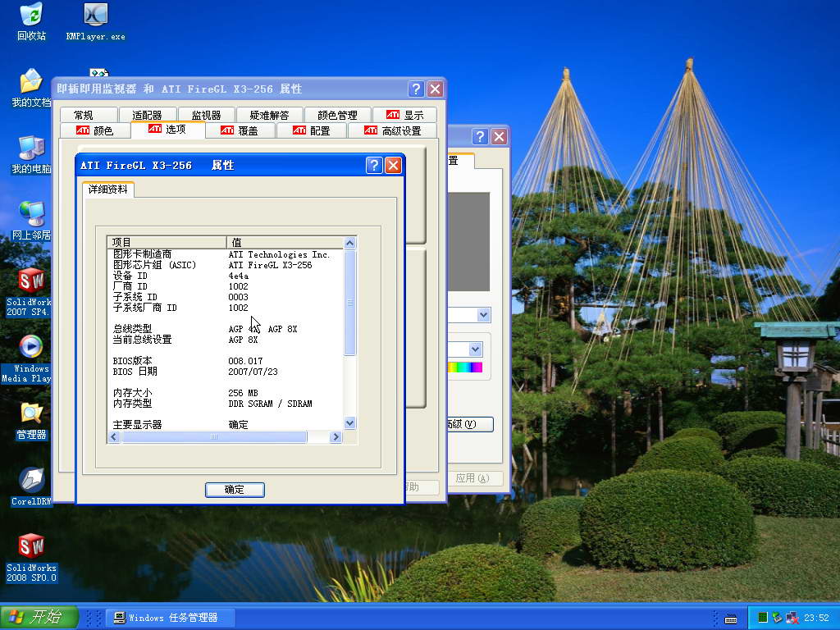Select the 主要显示器 row
Image resolution: width=840 pixels, height=630 pixels.
tap(225, 424)
